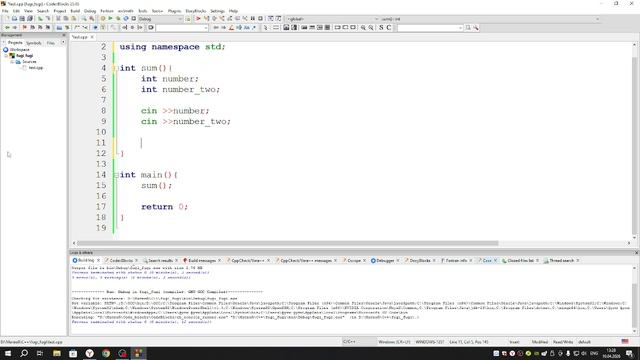
Task: Close the Build log tab
Action: [98, 260]
